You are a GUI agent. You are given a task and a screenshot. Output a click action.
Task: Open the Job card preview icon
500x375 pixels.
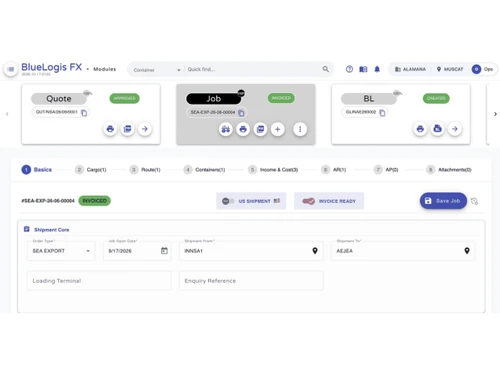[260, 129]
